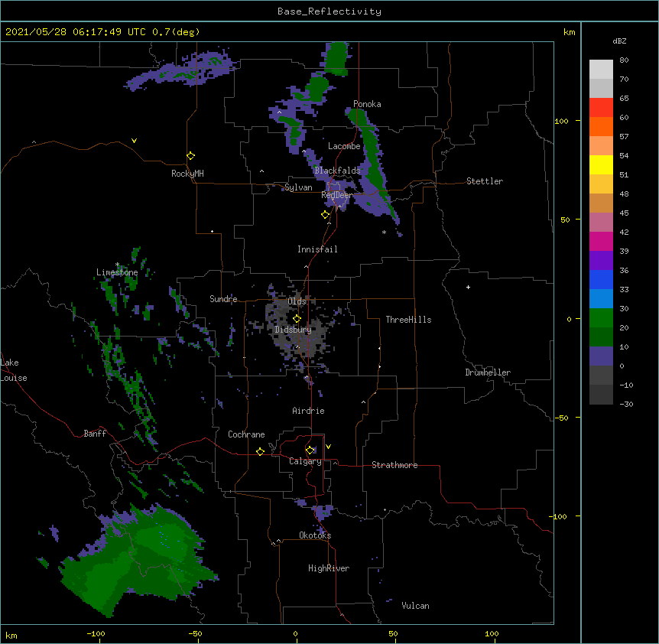Click the yellow diamond marker between Olds and Didsbury
Viewport: 659px width, 644px height.
(x=297, y=319)
